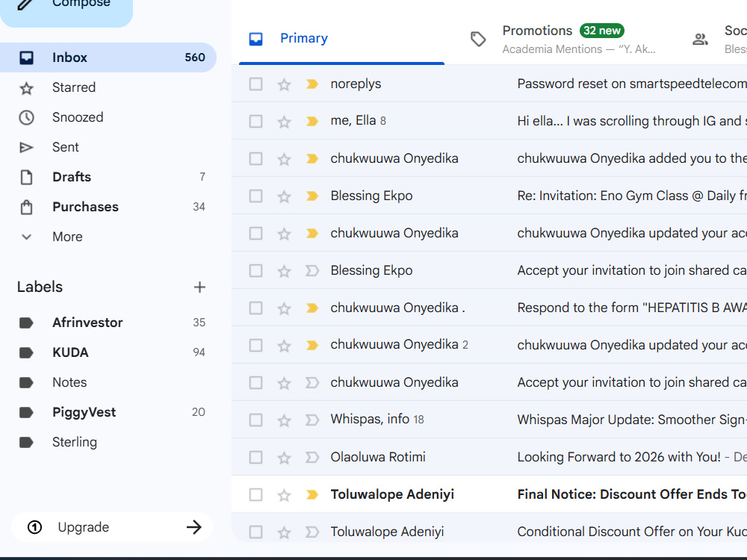
Task: Open the Sent folder
Action: 108,147
